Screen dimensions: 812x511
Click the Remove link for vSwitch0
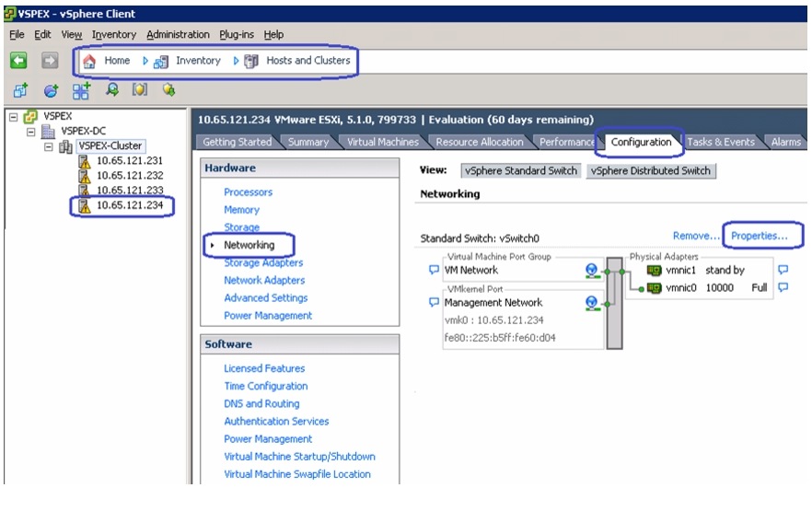click(x=696, y=236)
